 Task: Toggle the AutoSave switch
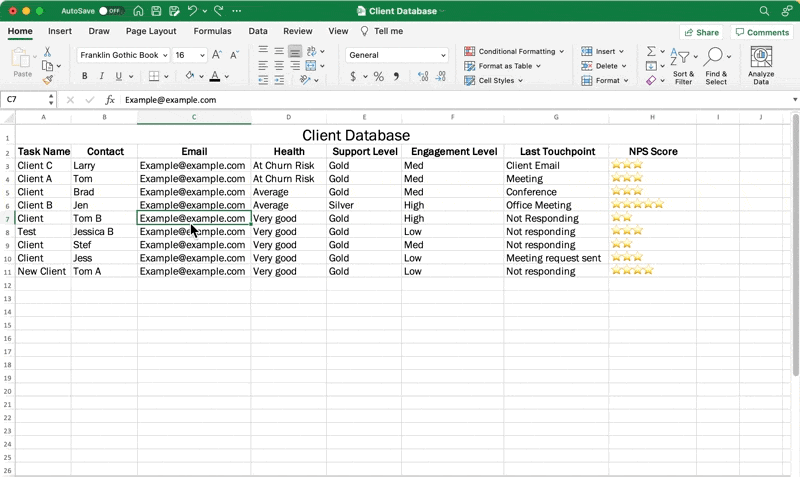point(110,11)
